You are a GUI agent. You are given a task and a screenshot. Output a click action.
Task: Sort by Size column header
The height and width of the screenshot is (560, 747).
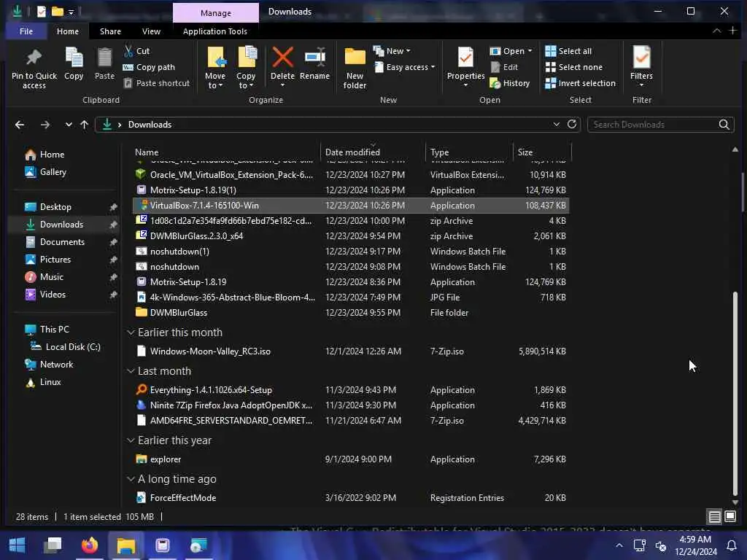pyautogui.click(x=542, y=152)
